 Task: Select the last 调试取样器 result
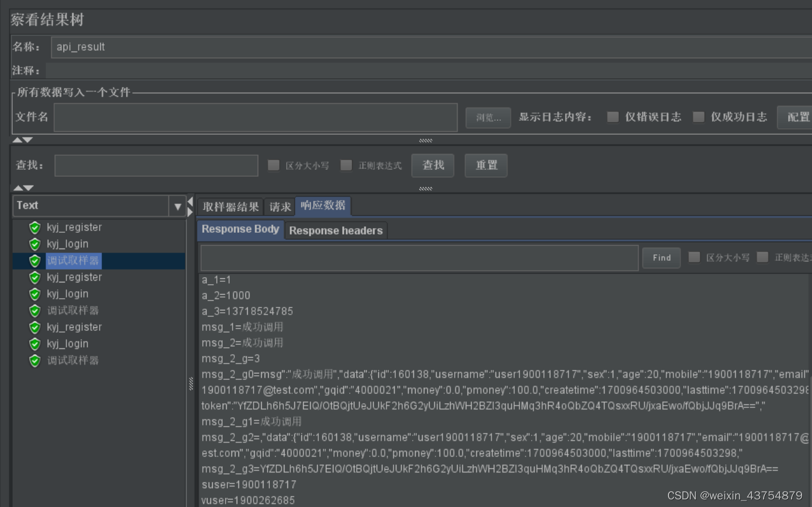pos(73,361)
